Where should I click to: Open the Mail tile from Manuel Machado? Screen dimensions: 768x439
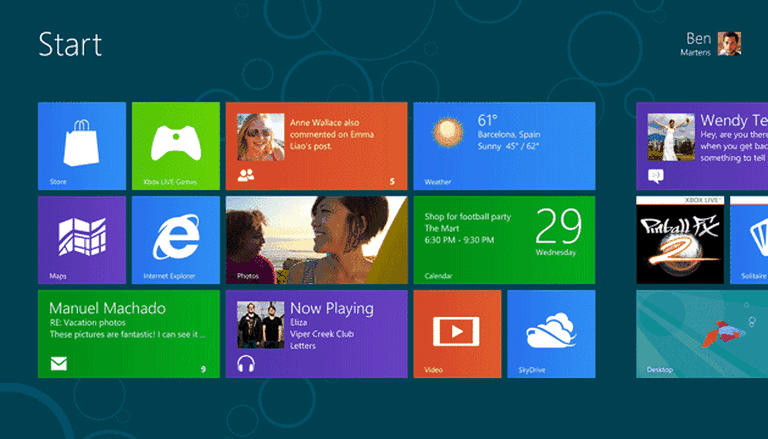pos(129,334)
